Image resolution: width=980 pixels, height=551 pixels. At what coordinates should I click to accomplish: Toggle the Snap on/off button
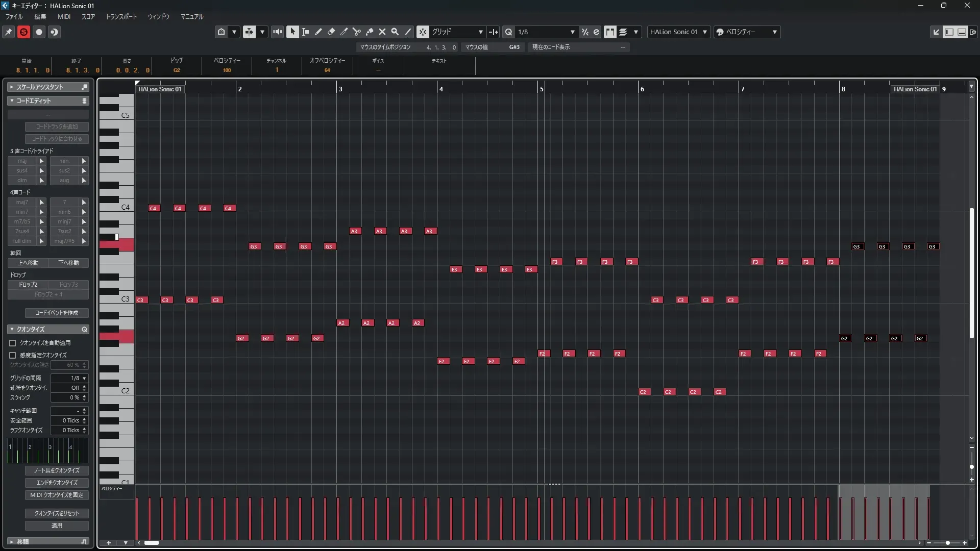pyautogui.click(x=423, y=32)
